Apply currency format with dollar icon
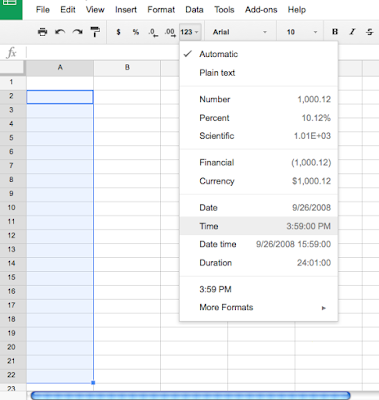The height and width of the screenshot is (400, 379). click(118, 32)
